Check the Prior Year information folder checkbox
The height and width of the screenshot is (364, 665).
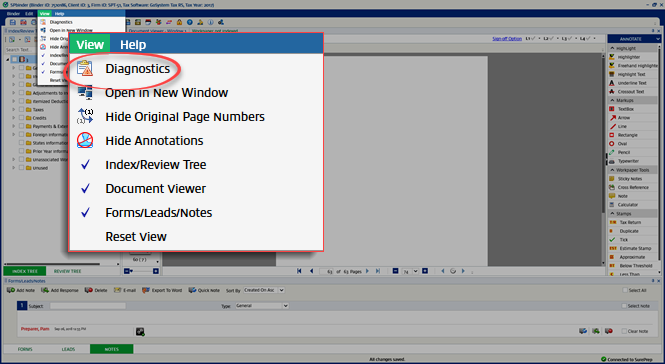pyautogui.click(x=21, y=151)
